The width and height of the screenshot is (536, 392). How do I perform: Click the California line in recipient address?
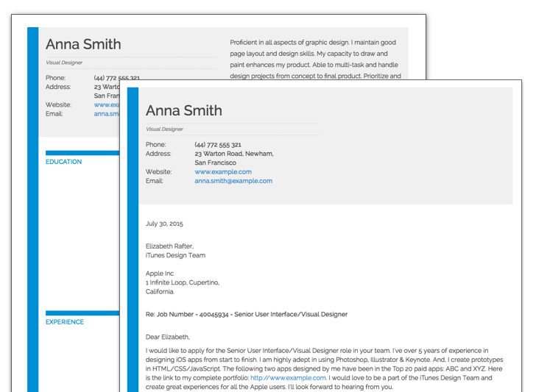coord(160,291)
